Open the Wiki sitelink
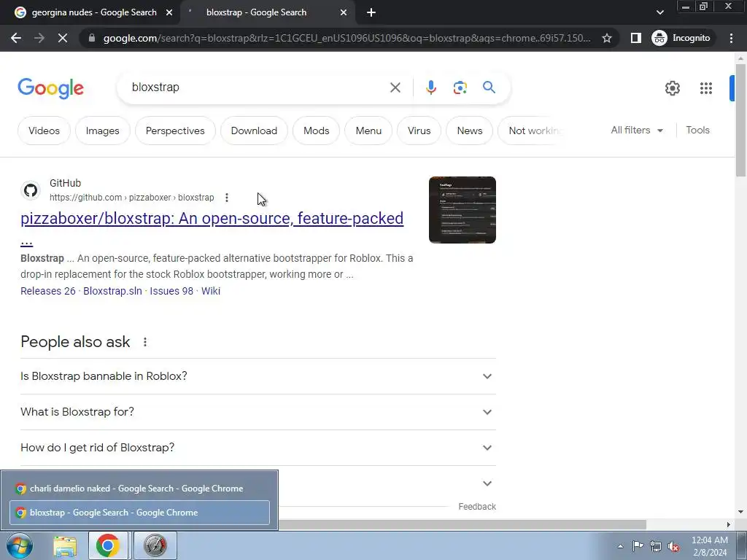The height and width of the screenshot is (560, 747). (x=211, y=291)
